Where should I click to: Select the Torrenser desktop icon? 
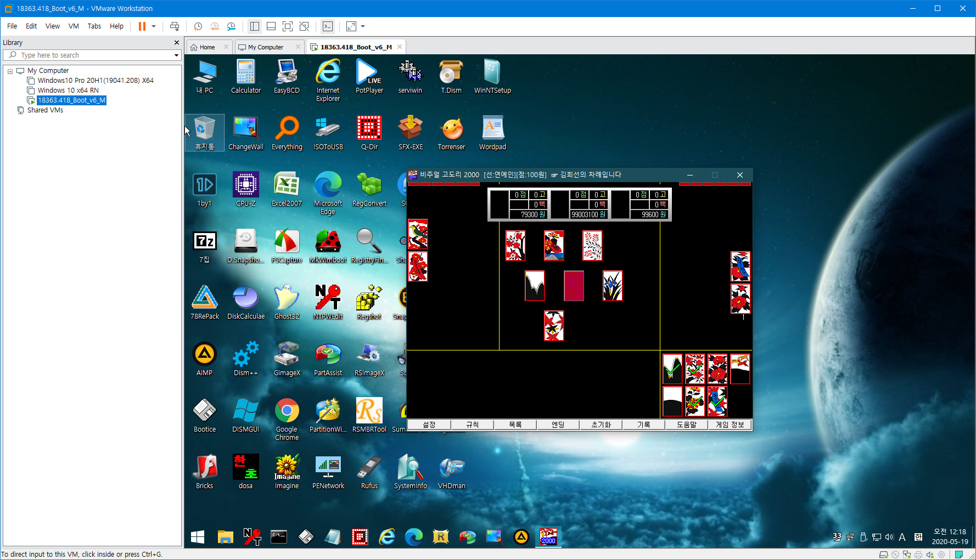point(451,133)
